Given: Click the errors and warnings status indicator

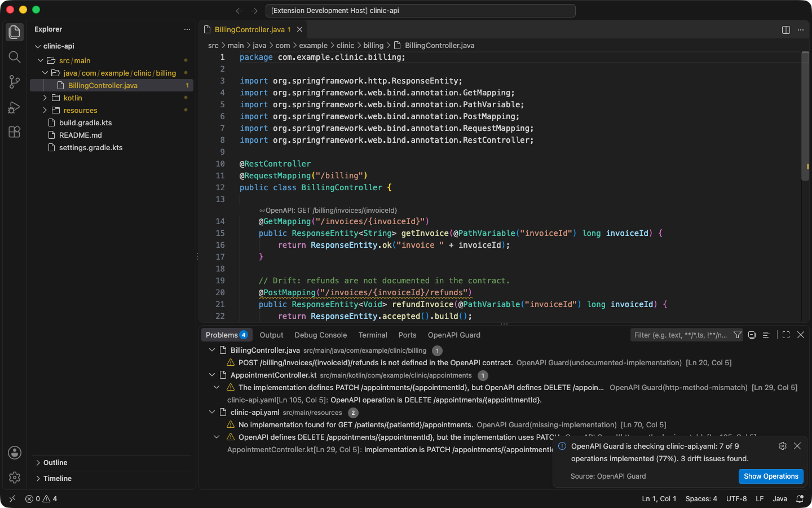Looking at the screenshot, I should [x=41, y=499].
